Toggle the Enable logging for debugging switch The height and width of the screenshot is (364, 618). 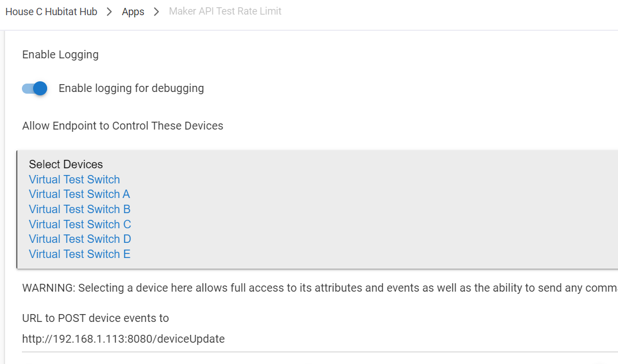[x=35, y=89]
